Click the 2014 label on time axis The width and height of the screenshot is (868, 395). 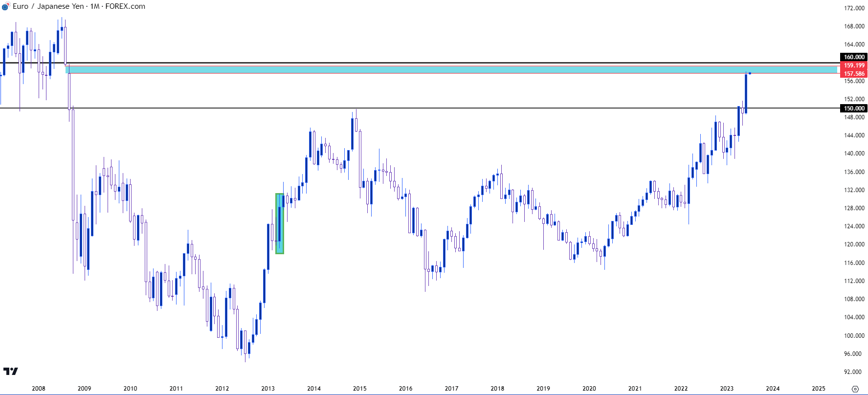coord(314,389)
